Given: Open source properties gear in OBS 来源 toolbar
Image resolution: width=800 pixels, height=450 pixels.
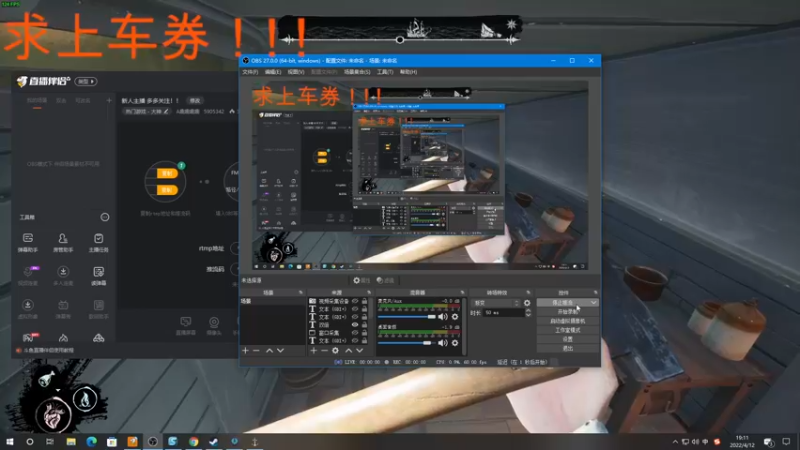Looking at the screenshot, I should tap(335, 351).
